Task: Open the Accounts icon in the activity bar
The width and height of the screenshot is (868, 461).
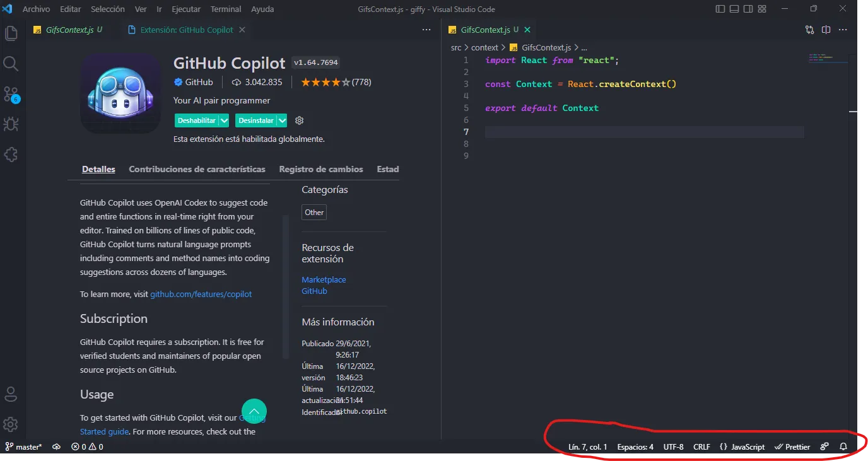Action: (x=11, y=395)
